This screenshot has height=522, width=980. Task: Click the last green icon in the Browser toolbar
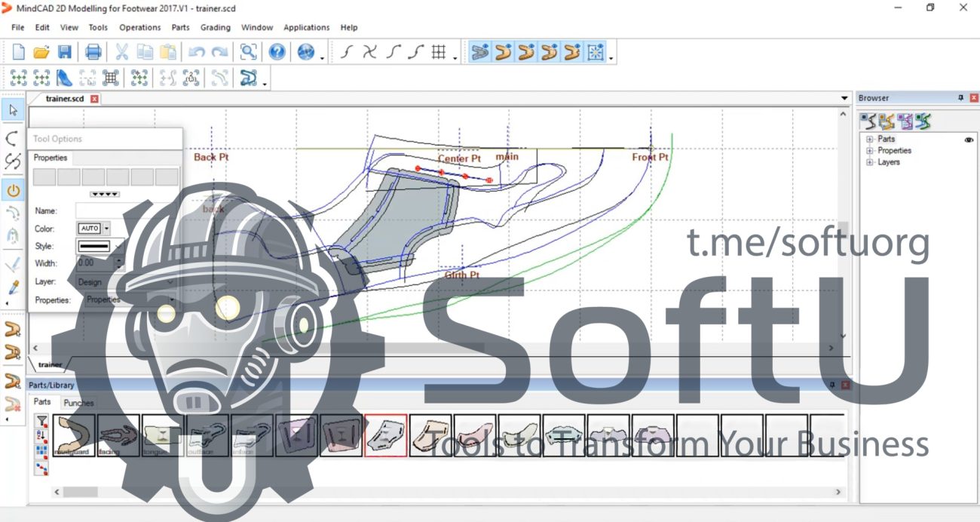coord(923,121)
